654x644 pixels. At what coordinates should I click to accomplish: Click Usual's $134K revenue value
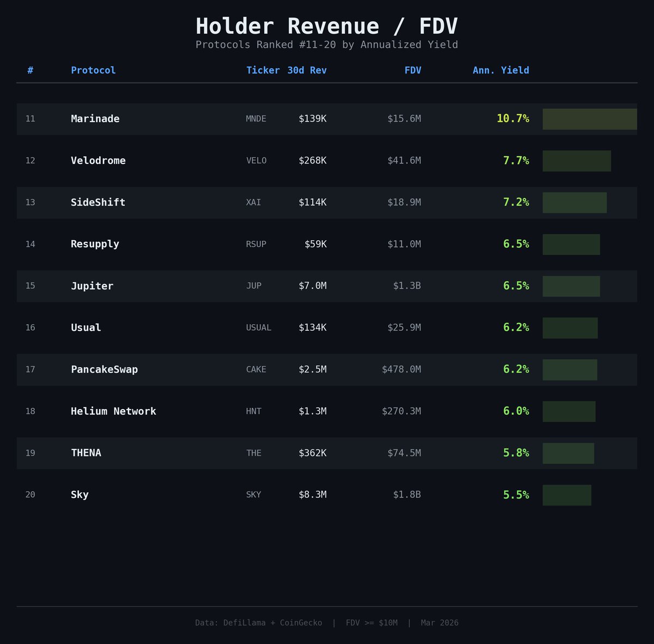[x=313, y=327]
